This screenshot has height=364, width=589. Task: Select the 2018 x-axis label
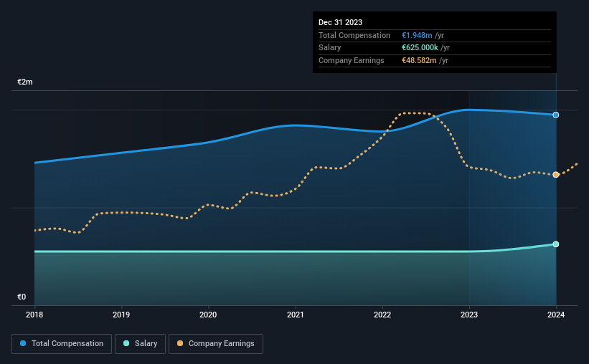(34, 315)
